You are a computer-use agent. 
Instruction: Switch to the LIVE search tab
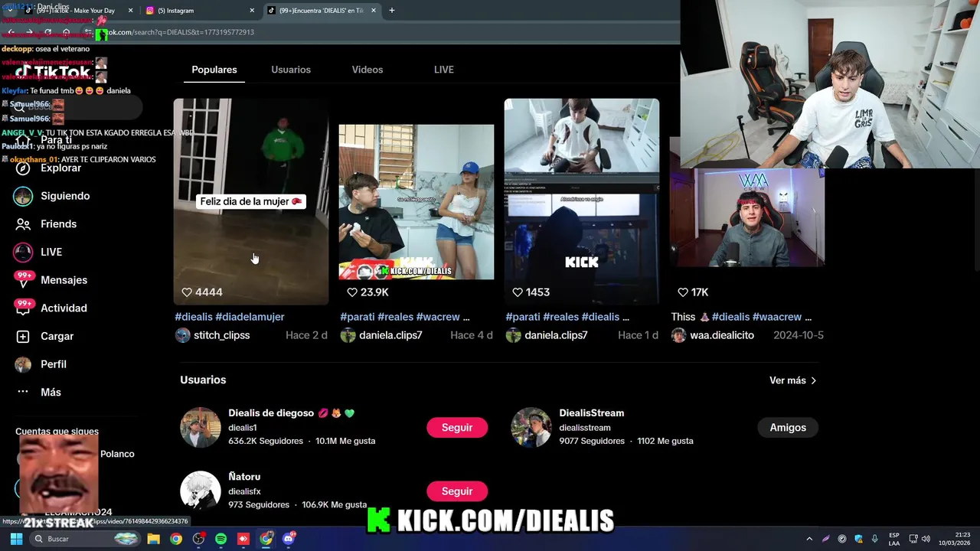click(x=444, y=70)
